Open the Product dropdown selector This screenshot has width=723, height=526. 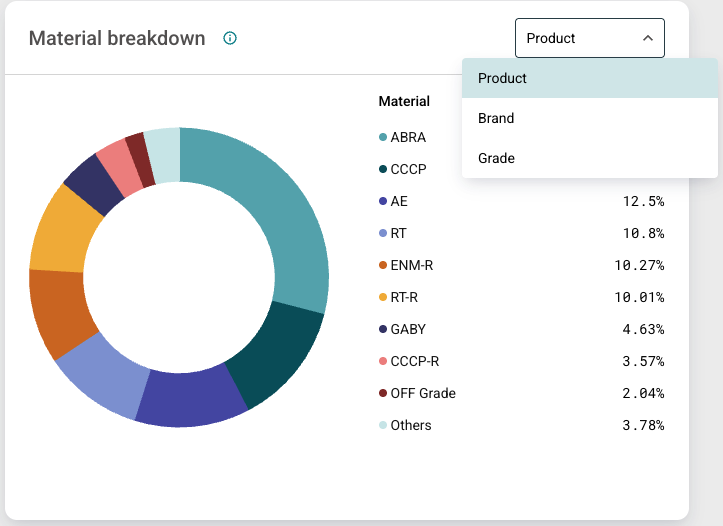coord(589,39)
